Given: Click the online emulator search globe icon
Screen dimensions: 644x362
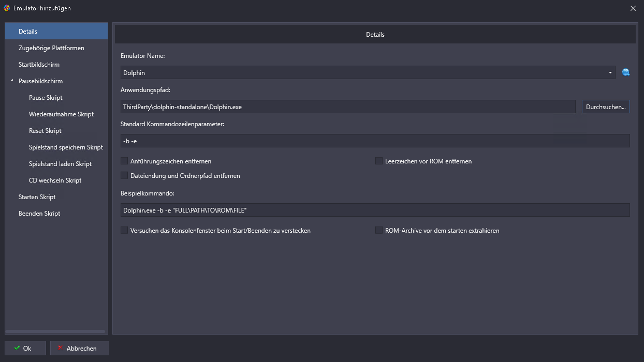Looking at the screenshot, I should point(626,72).
